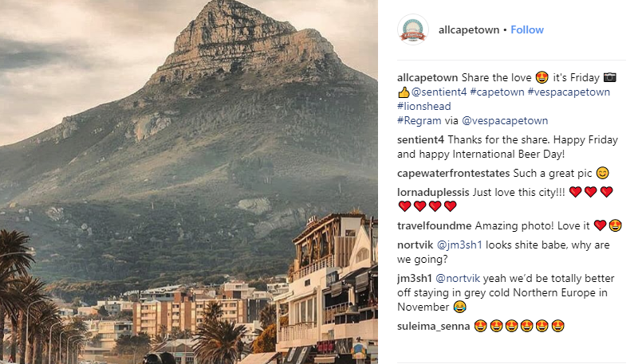Follow the allcapetown account

tap(527, 30)
